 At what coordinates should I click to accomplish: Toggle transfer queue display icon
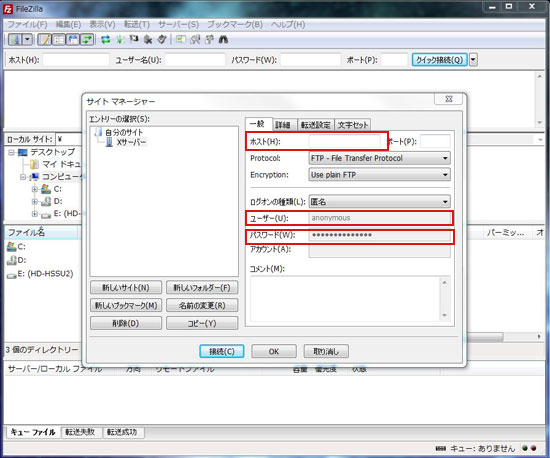pos(87,40)
